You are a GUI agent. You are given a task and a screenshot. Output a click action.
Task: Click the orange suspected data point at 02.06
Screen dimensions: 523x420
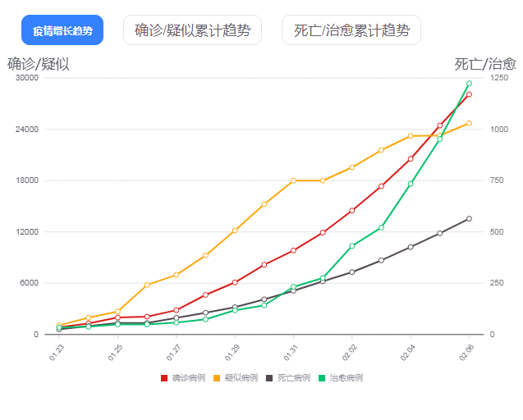point(469,123)
